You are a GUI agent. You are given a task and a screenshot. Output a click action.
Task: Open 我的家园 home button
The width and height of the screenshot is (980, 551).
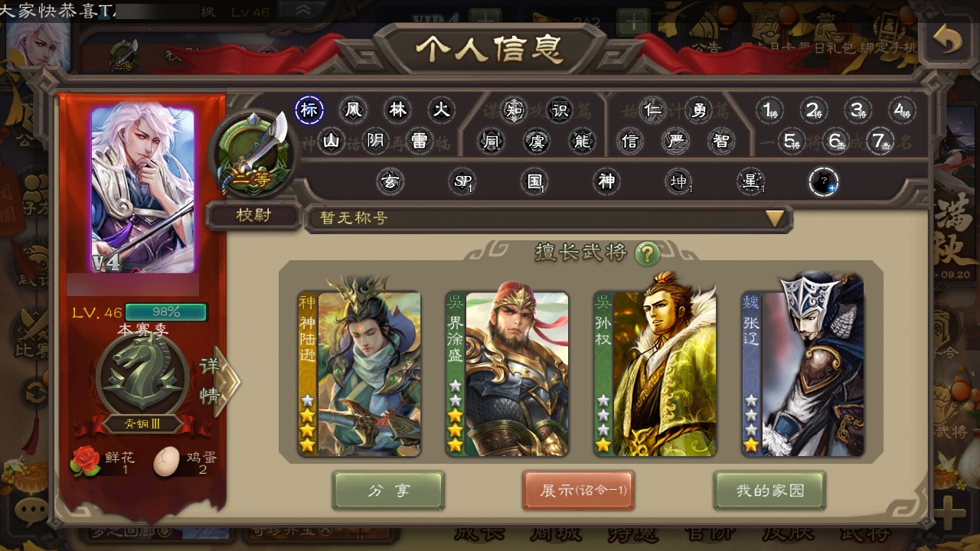coord(769,491)
